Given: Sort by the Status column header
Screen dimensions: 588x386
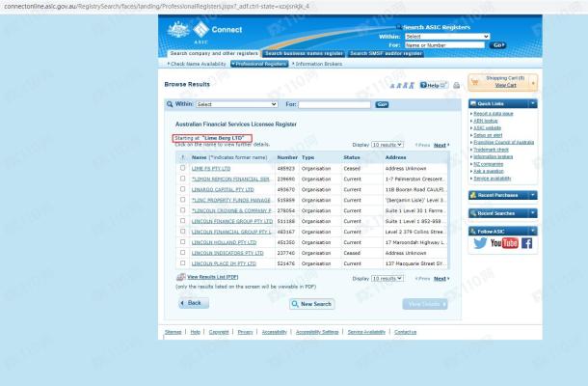Looking at the screenshot, I should [352, 157].
